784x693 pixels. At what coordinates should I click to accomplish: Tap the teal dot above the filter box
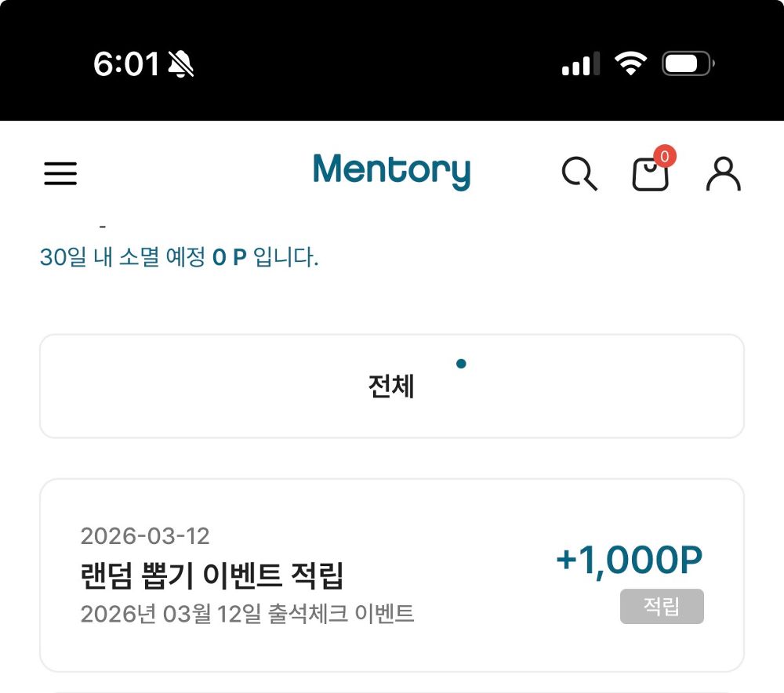[x=462, y=363]
